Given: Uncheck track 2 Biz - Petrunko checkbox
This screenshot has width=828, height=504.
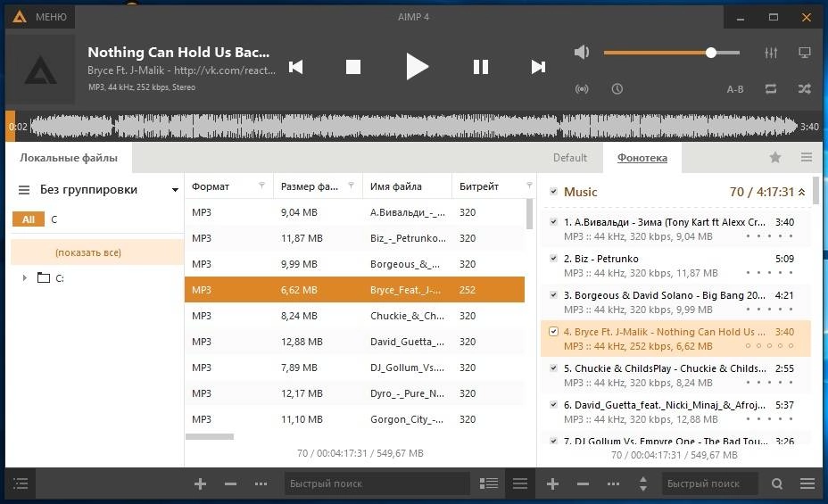Looking at the screenshot, I should click(x=553, y=259).
